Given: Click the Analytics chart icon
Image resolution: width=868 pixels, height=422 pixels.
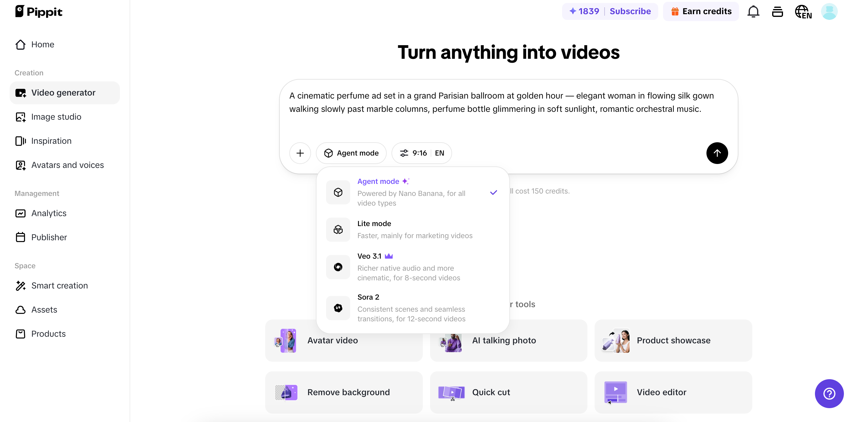Looking at the screenshot, I should [x=20, y=213].
